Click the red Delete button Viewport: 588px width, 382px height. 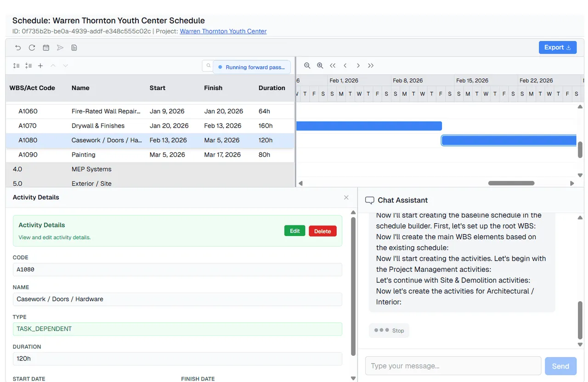click(x=322, y=231)
